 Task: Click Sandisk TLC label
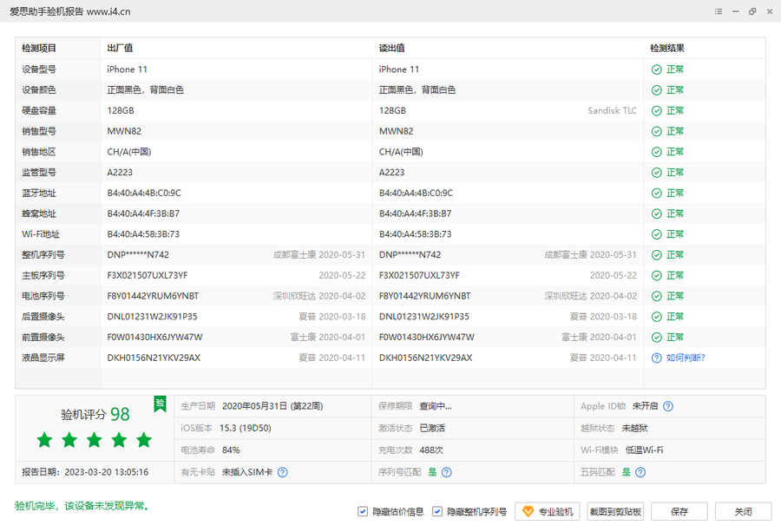tap(612, 110)
